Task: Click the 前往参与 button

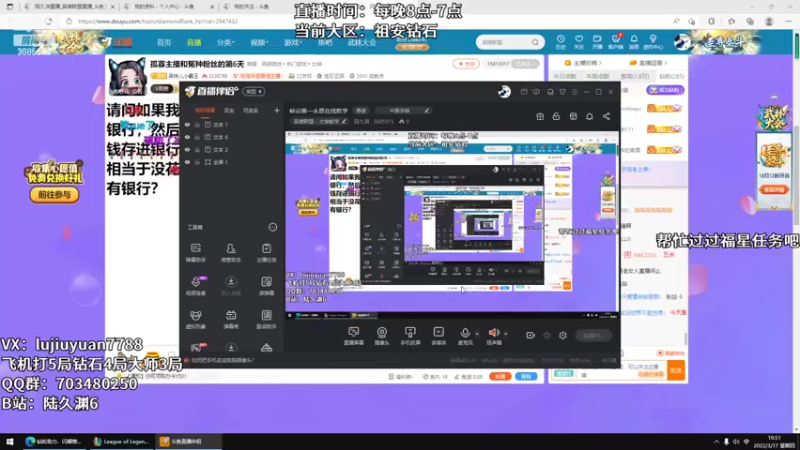Action: (54, 194)
